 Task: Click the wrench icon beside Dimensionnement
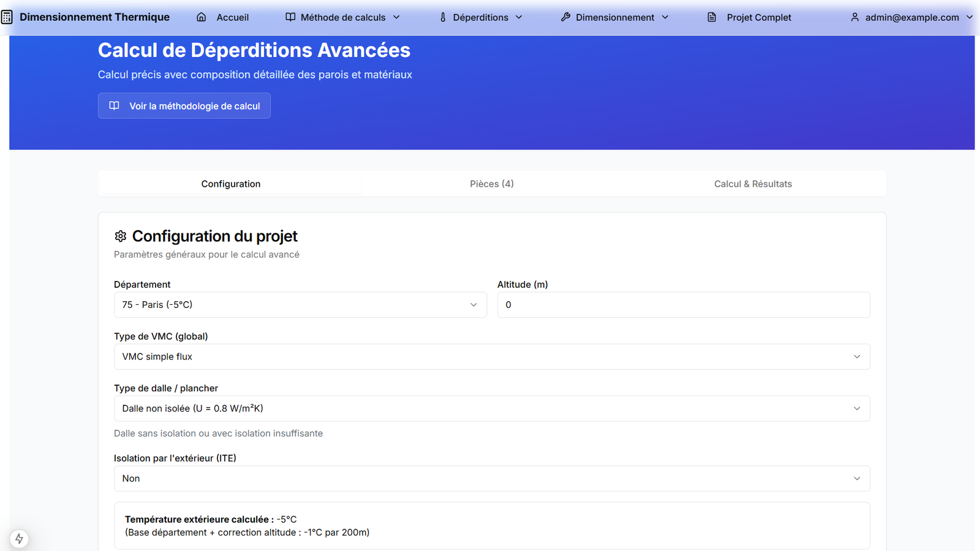click(x=565, y=17)
